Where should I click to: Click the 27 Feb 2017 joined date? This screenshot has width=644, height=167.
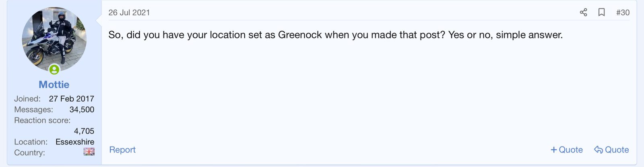(x=71, y=99)
